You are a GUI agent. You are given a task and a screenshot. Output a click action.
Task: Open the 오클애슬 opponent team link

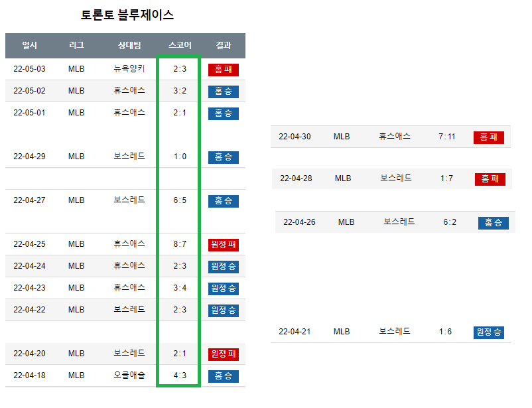click(129, 375)
